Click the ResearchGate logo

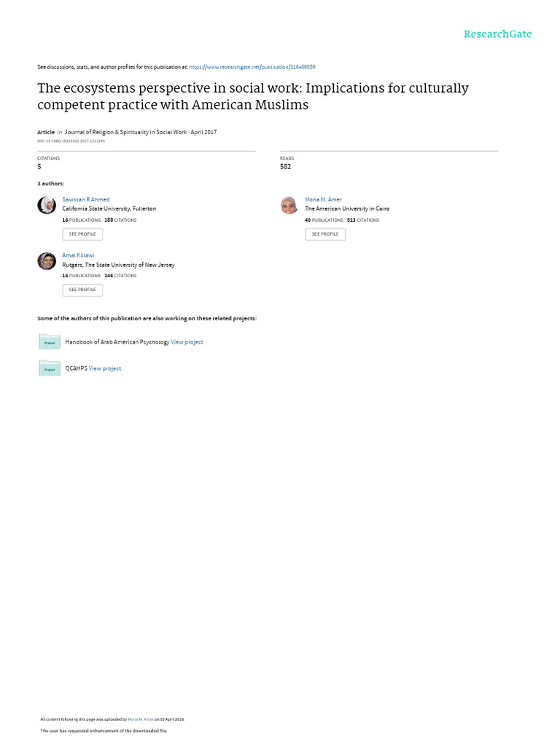(498, 34)
